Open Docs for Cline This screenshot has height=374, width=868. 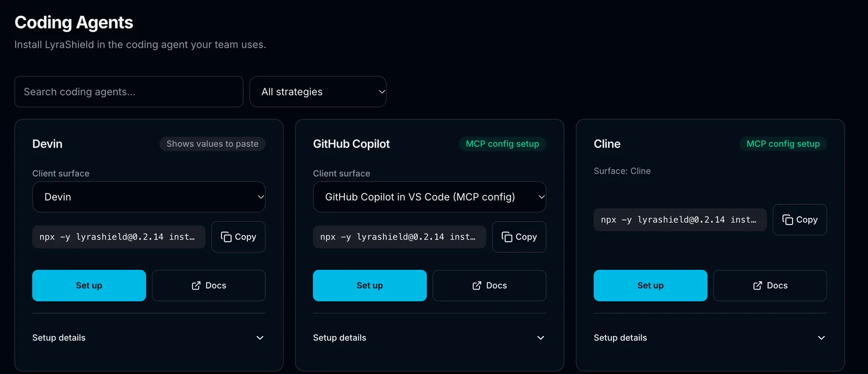coord(770,286)
